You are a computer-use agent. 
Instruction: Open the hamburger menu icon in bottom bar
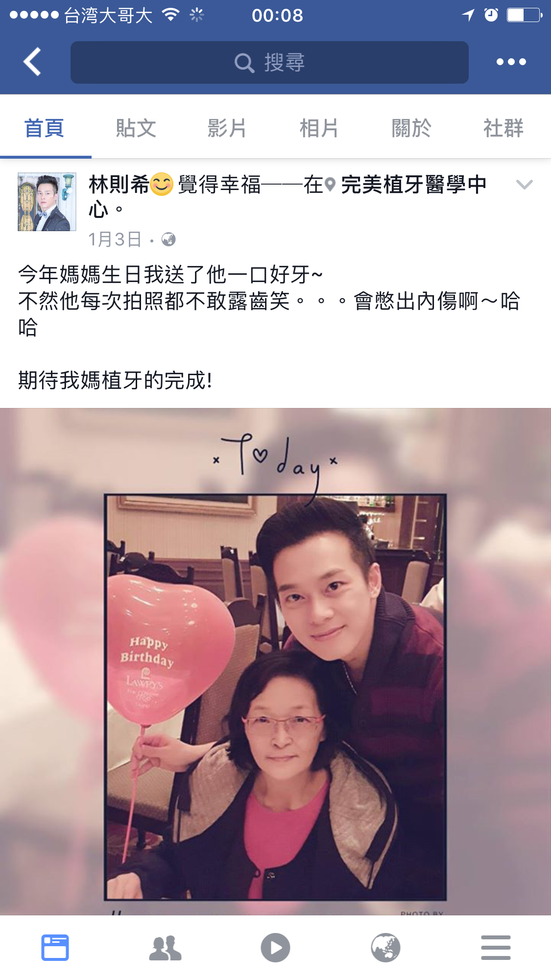(496, 948)
